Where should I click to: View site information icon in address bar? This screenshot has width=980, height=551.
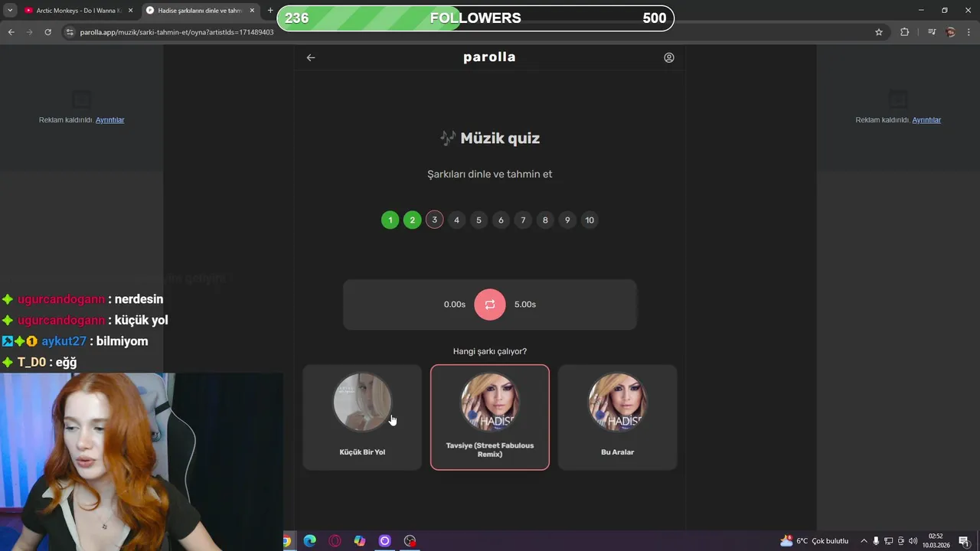coord(70,32)
